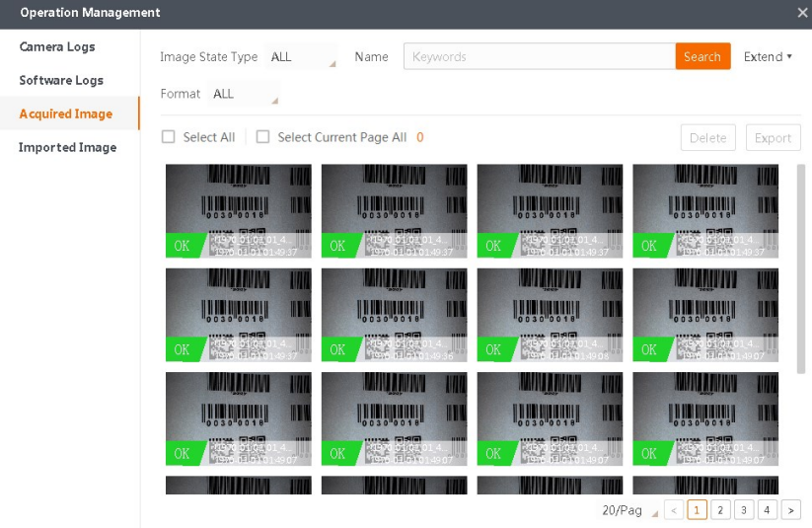Expand the Image State Type dropdown
This screenshot has width=812, height=528.
[x=301, y=56]
